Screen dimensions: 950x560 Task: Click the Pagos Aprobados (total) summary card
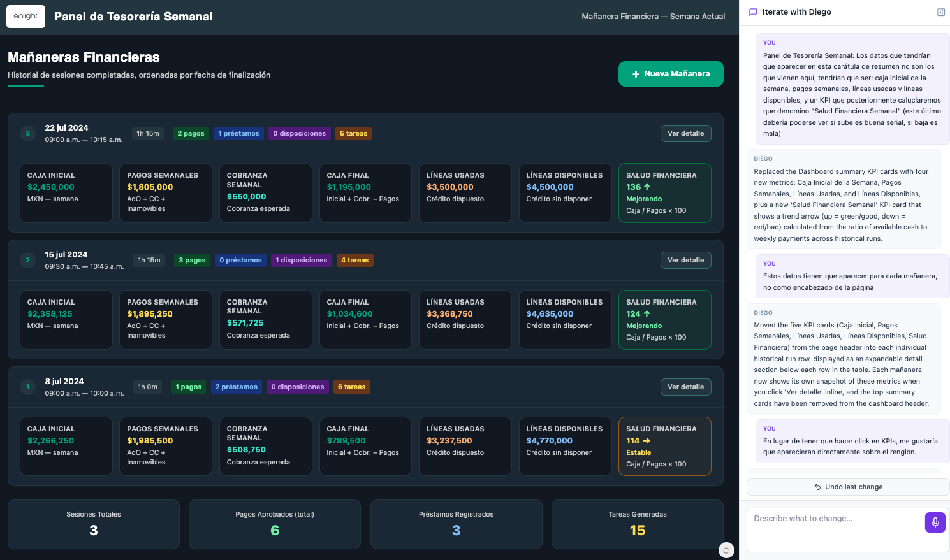tap(275, 524)
